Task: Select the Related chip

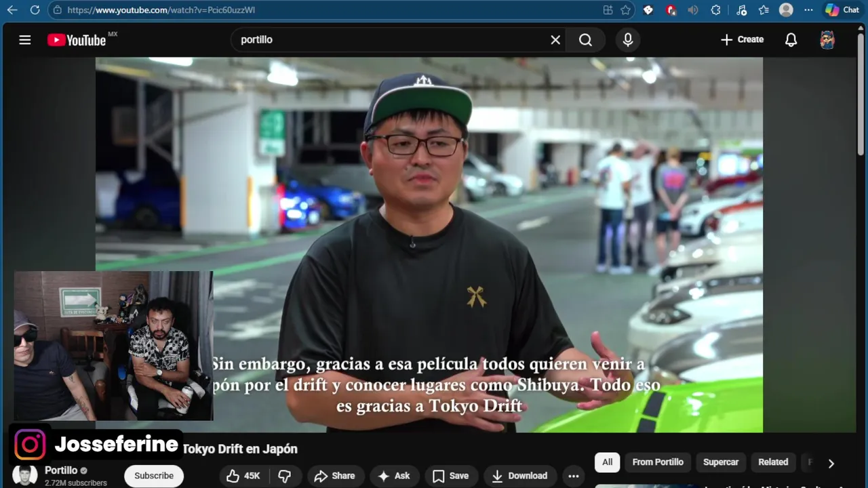Action: (x=773, y=462)
